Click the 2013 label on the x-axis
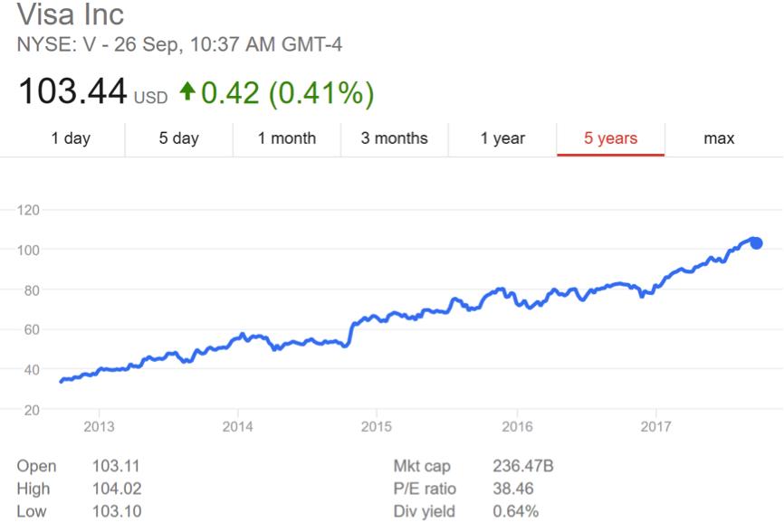Image resolution: width=784 pixels, height=532 pixels. pos(99,427)
